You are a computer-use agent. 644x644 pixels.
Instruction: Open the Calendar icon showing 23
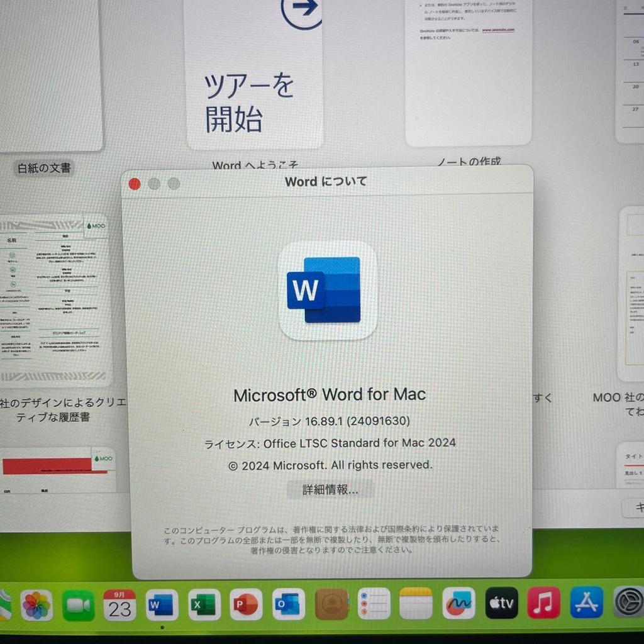click(120, 604)
